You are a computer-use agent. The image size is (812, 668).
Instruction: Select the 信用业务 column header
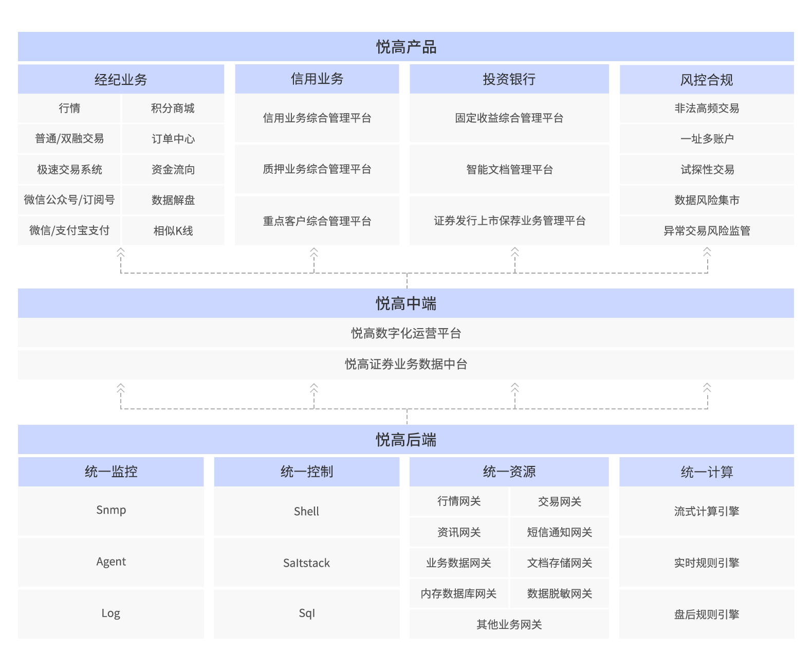coord(317,79)
